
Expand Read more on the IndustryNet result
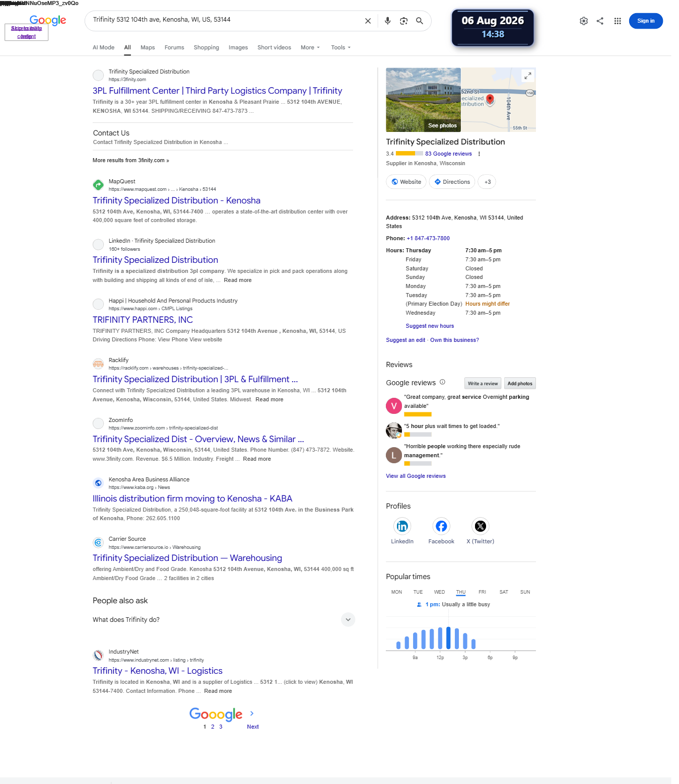coord(218,691)
